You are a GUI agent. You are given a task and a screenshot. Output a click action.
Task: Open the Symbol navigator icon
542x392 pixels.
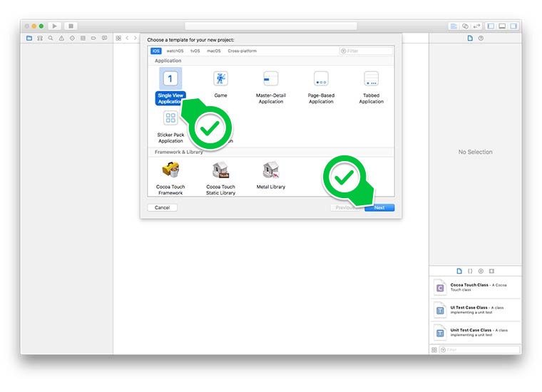coord(40,38)
